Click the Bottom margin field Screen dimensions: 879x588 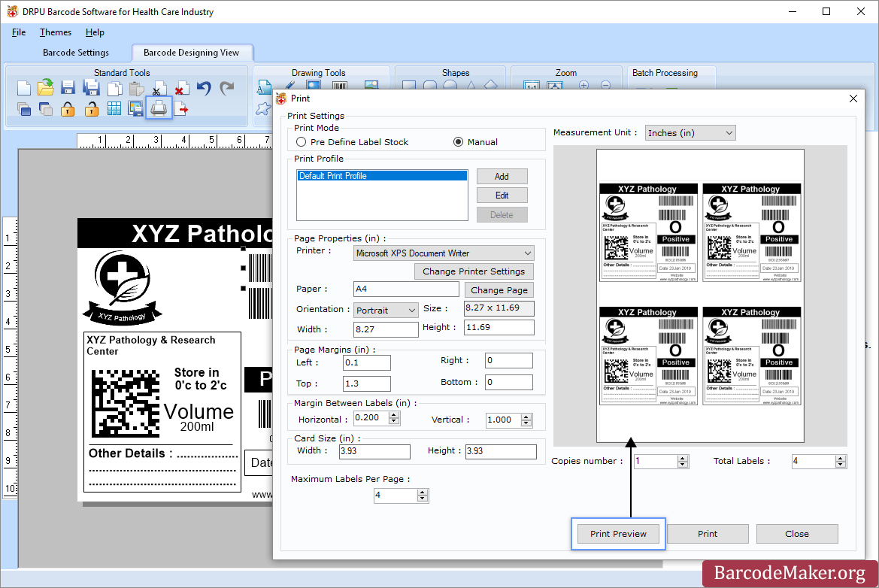508,382
